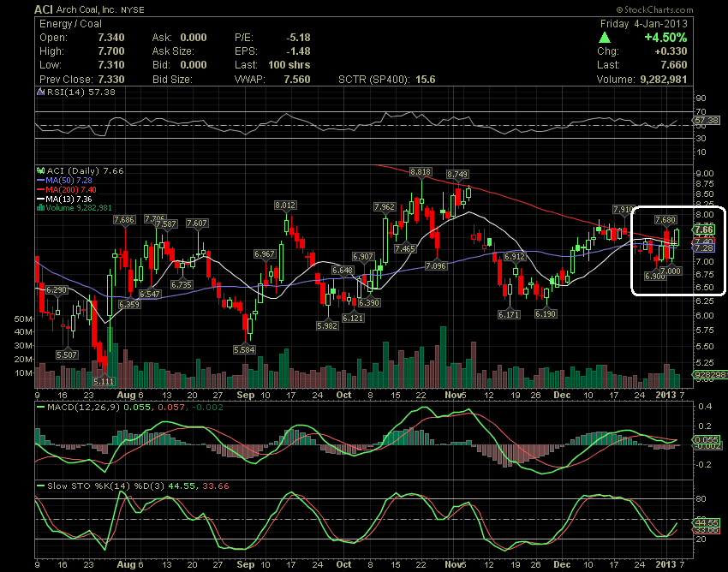The height and width of the screenshot is (572, 728).
Task: Click the 7.66 current price axis tag
Action: (704, 229)
